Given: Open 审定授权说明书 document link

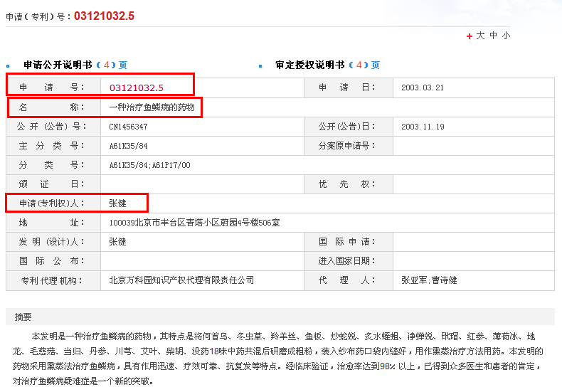Looking at the screenshot, I should click(309, 65).
